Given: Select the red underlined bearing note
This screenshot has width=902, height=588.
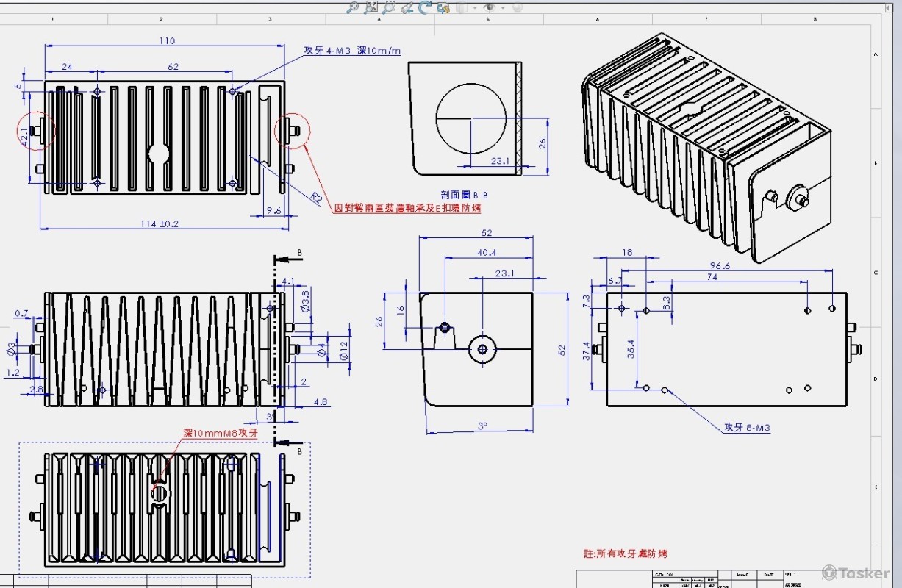Looking at the screenshot, I should pos(407,209).
